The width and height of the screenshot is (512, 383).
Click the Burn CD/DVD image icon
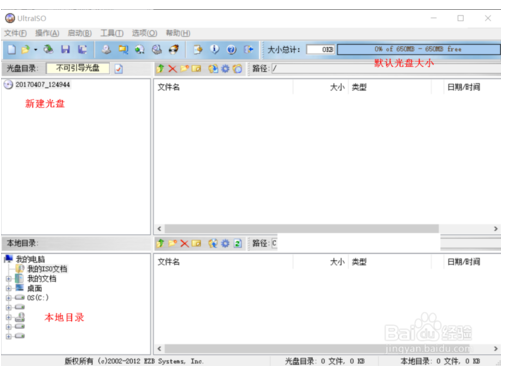click(x=174, y=50)
